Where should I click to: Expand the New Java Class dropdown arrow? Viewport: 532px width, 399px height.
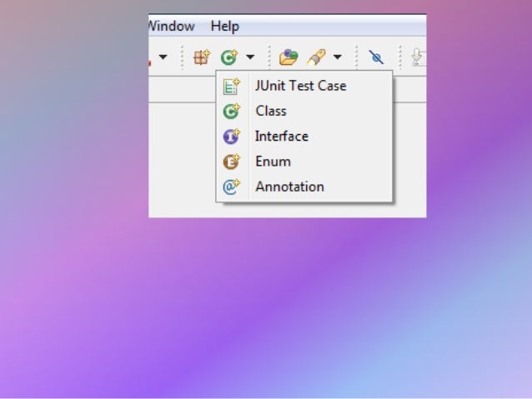pyautogui.click(x=250, y=57)
